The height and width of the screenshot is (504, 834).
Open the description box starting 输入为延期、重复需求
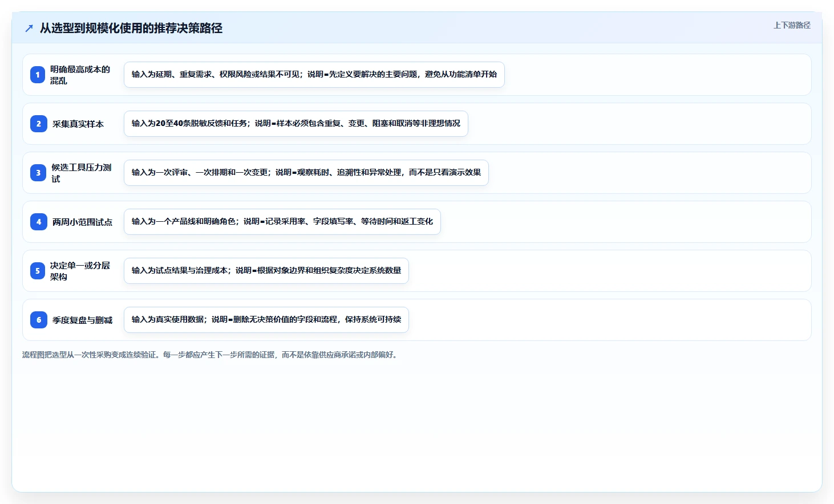click(x=314, y=75)
